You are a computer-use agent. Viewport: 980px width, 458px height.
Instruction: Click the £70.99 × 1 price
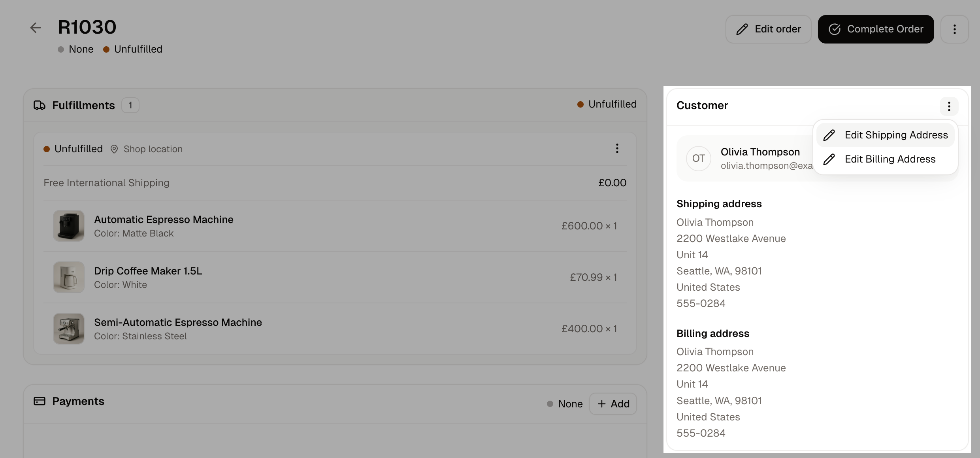click(x=593, y=277)
